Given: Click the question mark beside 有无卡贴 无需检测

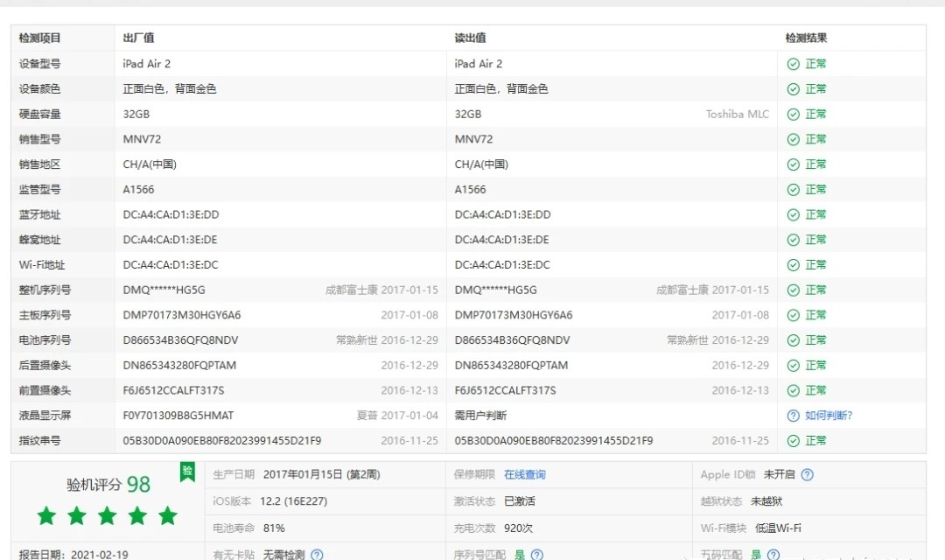Looking at the screenshot, I should pos(316,555).
